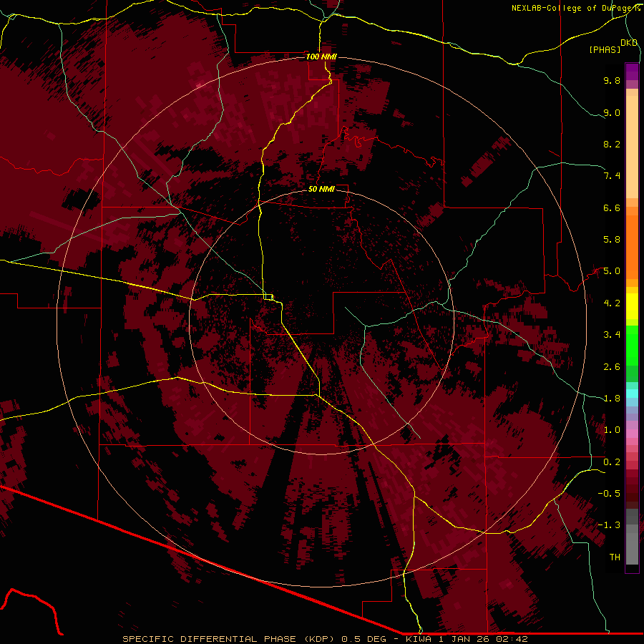
Task: Click the 4.2 scale value
Action: point(612,303)
